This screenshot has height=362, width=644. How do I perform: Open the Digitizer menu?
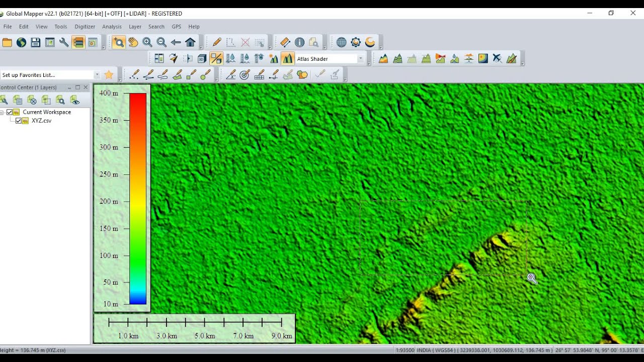pyautogui.click(x=85, y=27)
